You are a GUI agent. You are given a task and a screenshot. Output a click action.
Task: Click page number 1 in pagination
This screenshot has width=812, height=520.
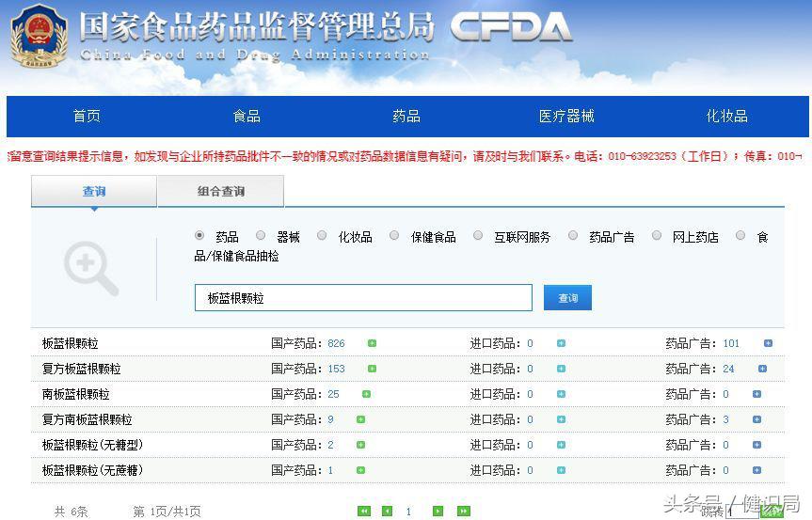408,512
